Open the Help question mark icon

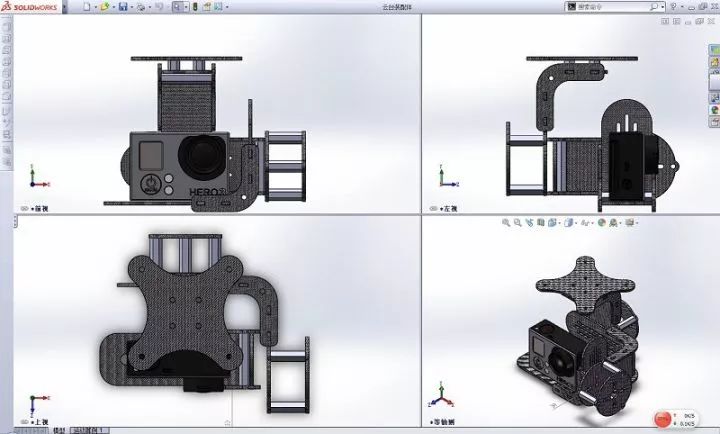coord(674,7)
